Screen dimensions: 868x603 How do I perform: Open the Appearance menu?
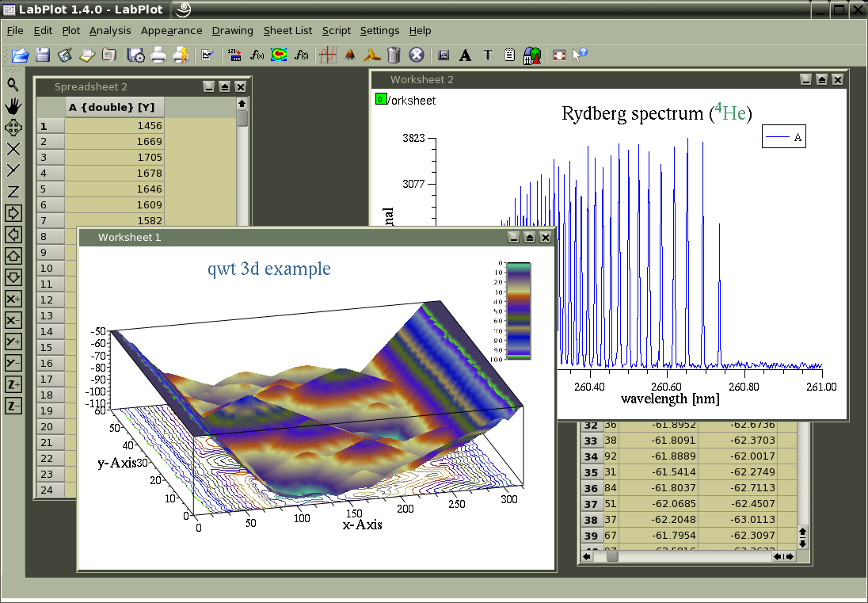[171, 30]
